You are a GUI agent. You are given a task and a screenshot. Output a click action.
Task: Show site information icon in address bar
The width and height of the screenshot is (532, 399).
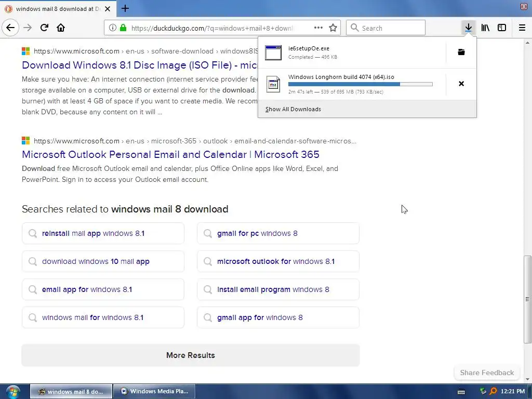point(112,28)
